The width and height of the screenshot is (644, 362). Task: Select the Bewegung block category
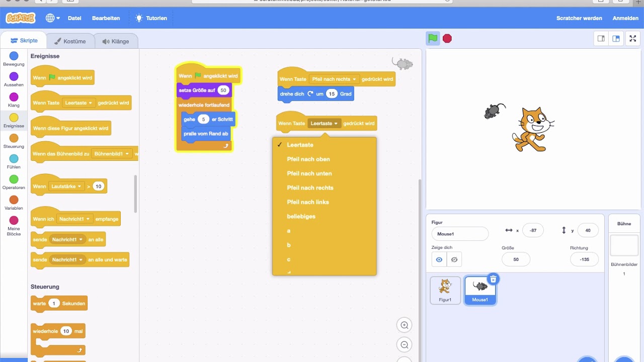[14, 59]
